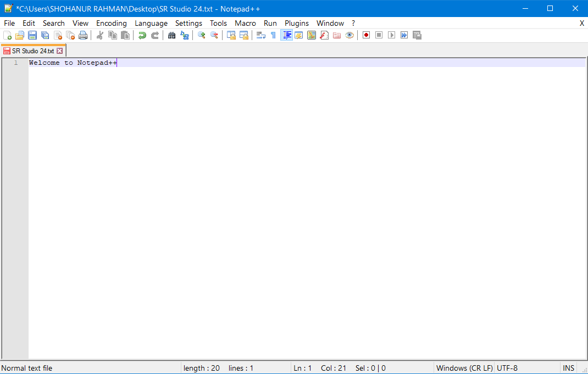Click the X at the menu bar's right end
The width and height of the screenshot is (588, 374).
[581, 23]
